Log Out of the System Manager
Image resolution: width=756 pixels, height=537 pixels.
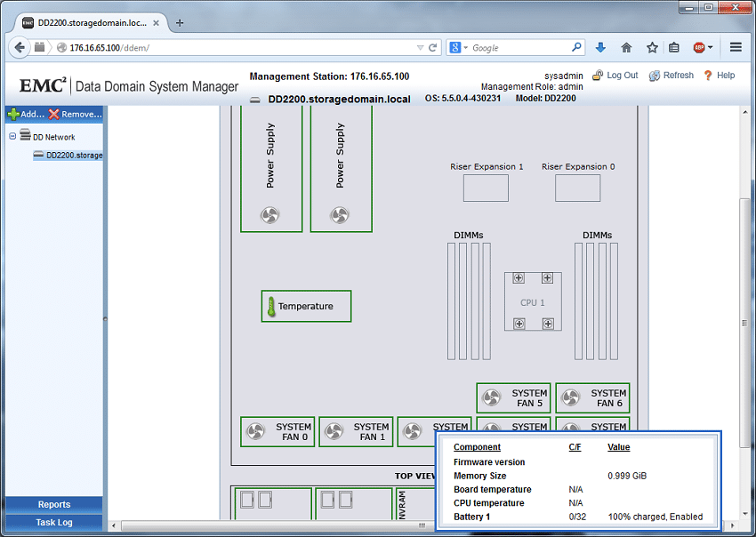[615, 76]
